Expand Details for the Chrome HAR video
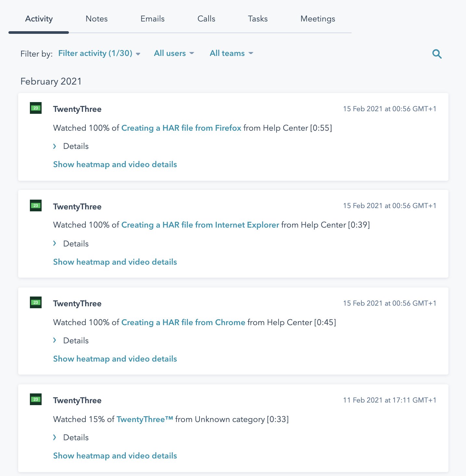The height and width of the screenshot is (476, 466). click(71, 341)
